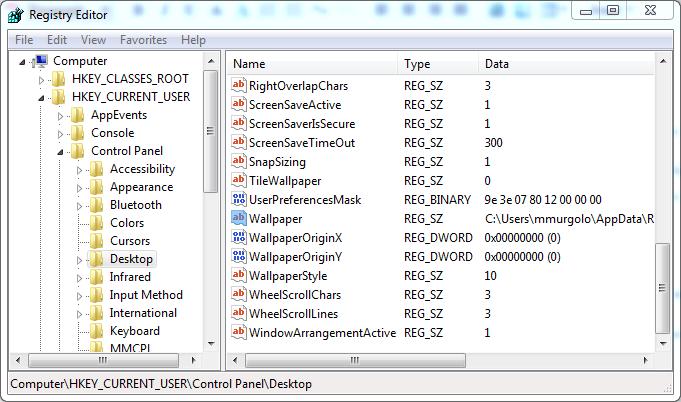
Task: Click the SnapSizing string value icon
Action: click(x=238, y=161)
